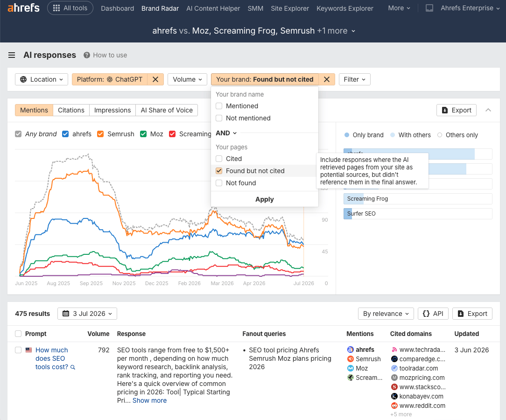Remove the Platform ChatGPT filter
506x420 pixels.
click(x=155, y=79)
